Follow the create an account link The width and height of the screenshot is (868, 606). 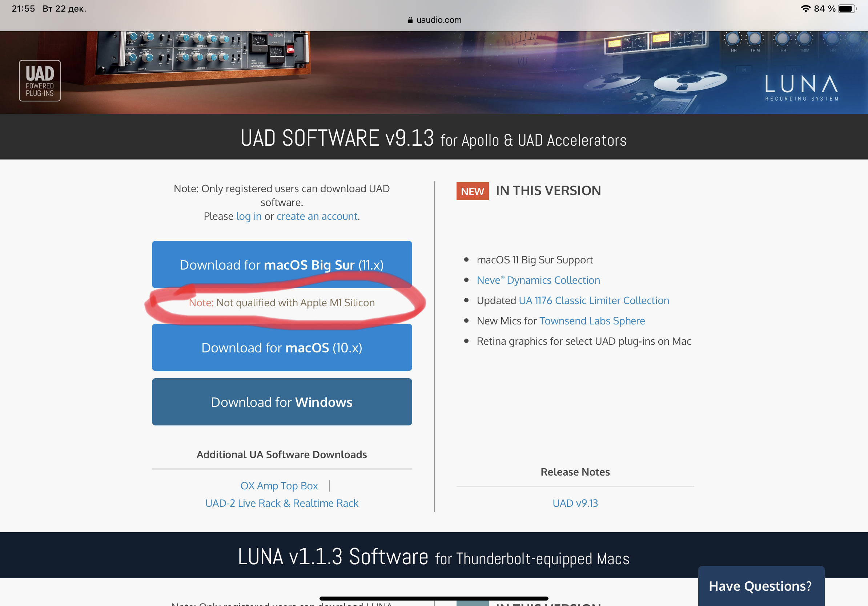pos(317,217)
